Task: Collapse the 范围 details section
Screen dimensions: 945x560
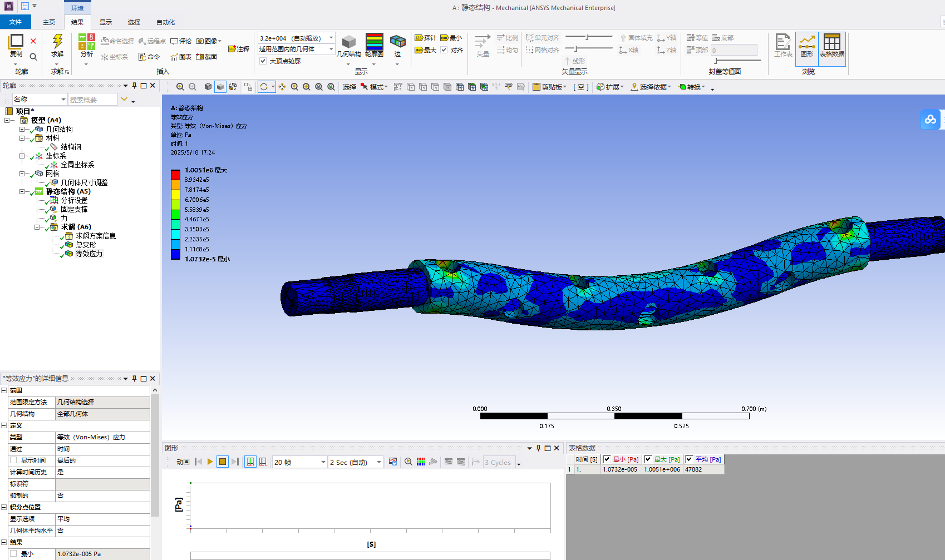Action: (x=4, y=390)
